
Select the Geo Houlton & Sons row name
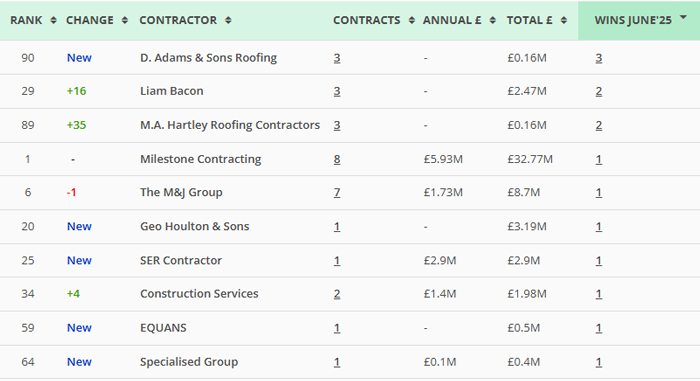(195, 226)
